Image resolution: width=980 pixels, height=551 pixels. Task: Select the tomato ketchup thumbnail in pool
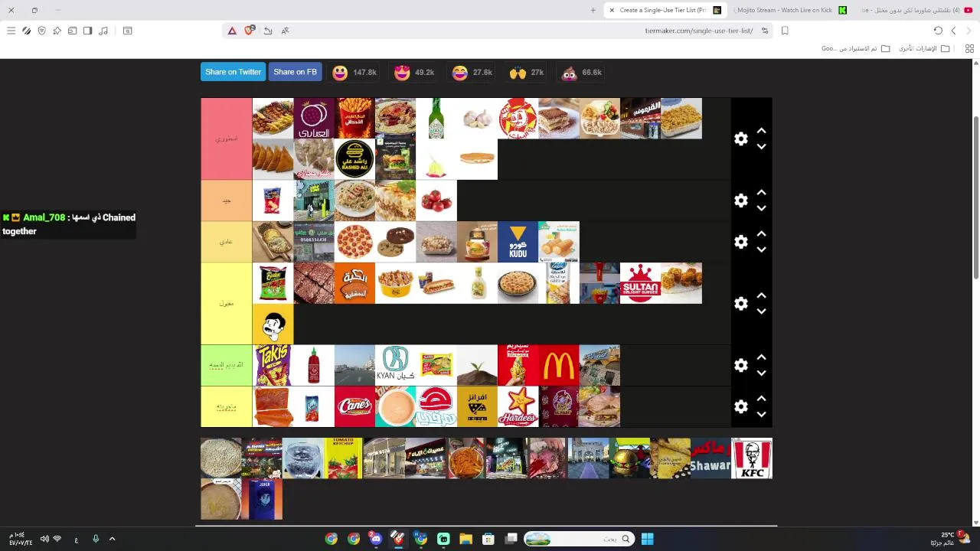tap(342, 458)
